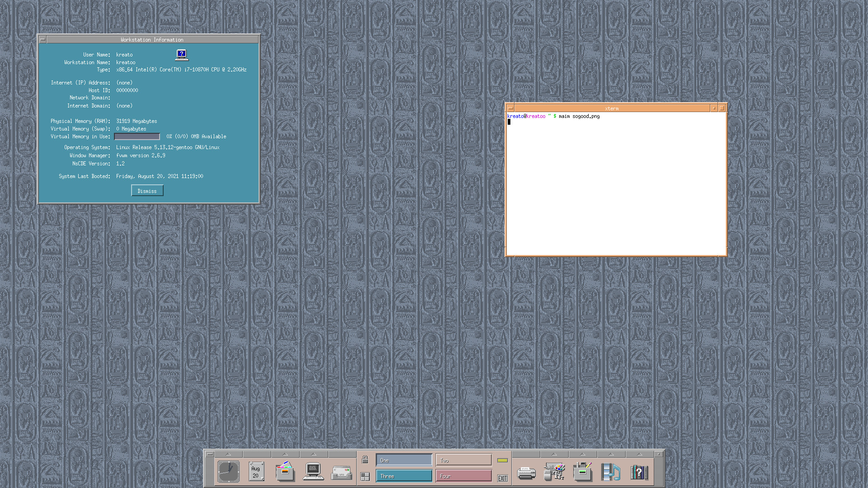Screen dimensions: 868x488
Task: Expand the subpanel arrow above terminal icon
Action: (x=313, y=454)
